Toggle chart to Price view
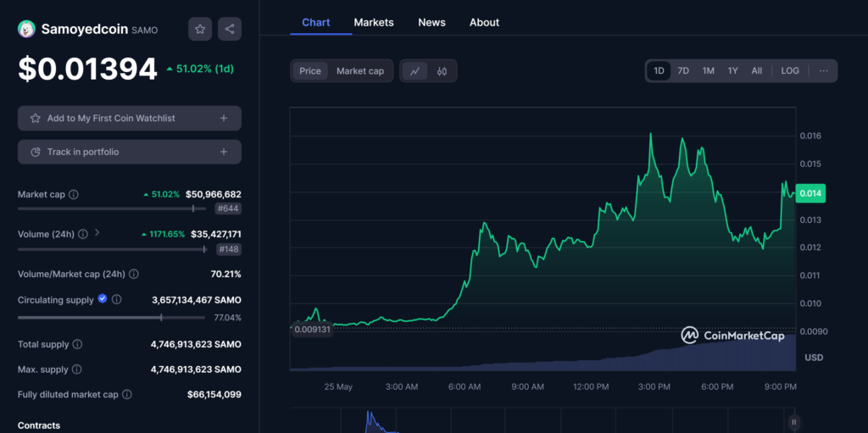This screenshot has width=868, height=433. tap(310, 71)
